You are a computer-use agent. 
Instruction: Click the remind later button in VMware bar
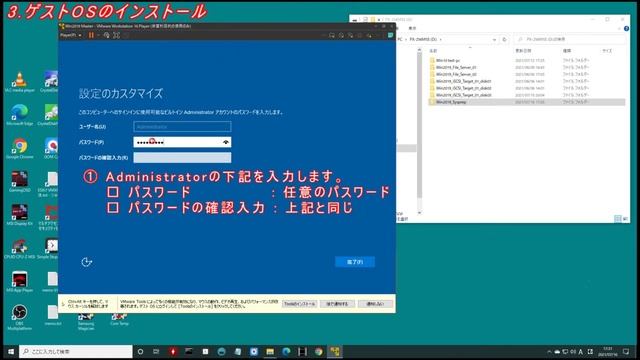(337, 304)
